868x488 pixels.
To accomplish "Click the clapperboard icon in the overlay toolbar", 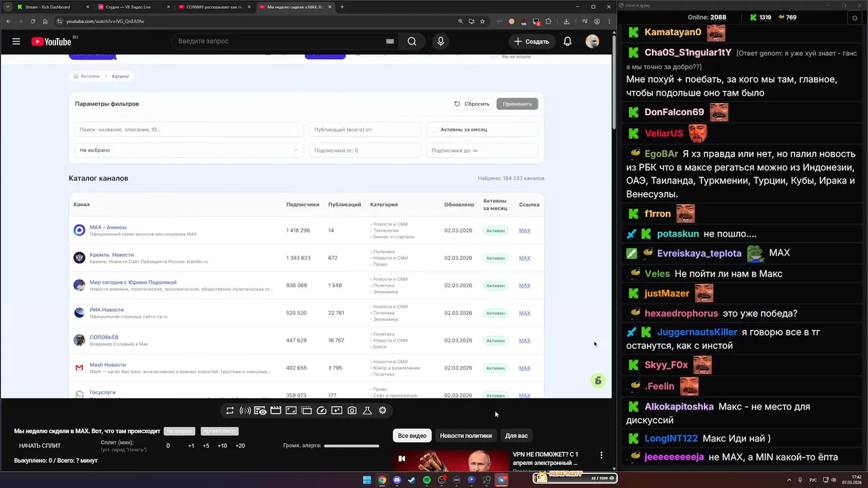I will tap(275, 411).
